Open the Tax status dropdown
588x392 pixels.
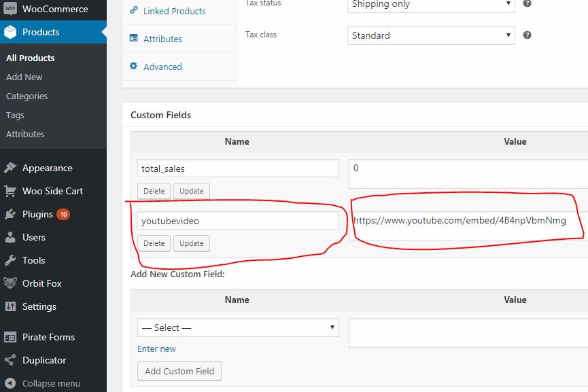point(431,4)
